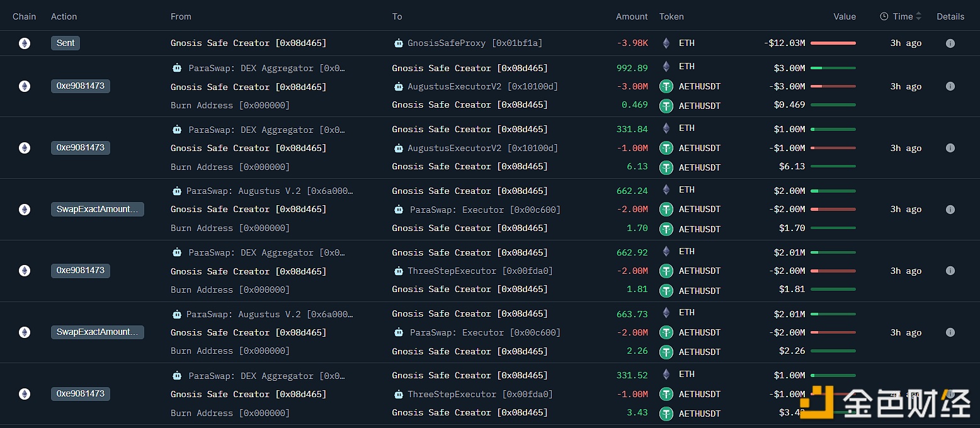Open details info icon for the Sent transaction
Image resolution: width=980 pixels, height=428 pixels.
tap(950, 43)
